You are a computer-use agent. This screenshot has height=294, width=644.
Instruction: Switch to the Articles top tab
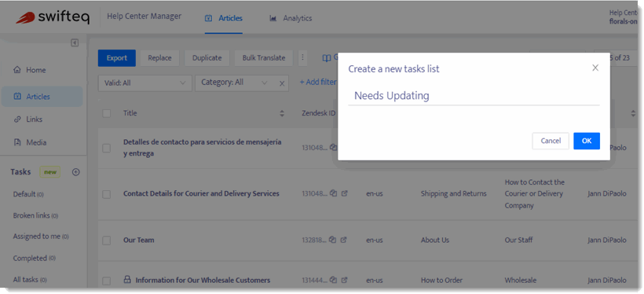coord(224,19)
